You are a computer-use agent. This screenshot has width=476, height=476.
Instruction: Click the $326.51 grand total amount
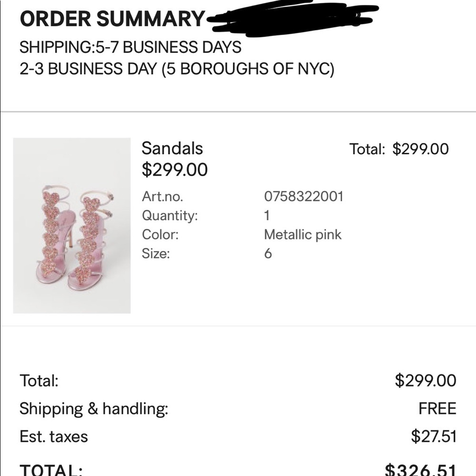click(421, 469)
